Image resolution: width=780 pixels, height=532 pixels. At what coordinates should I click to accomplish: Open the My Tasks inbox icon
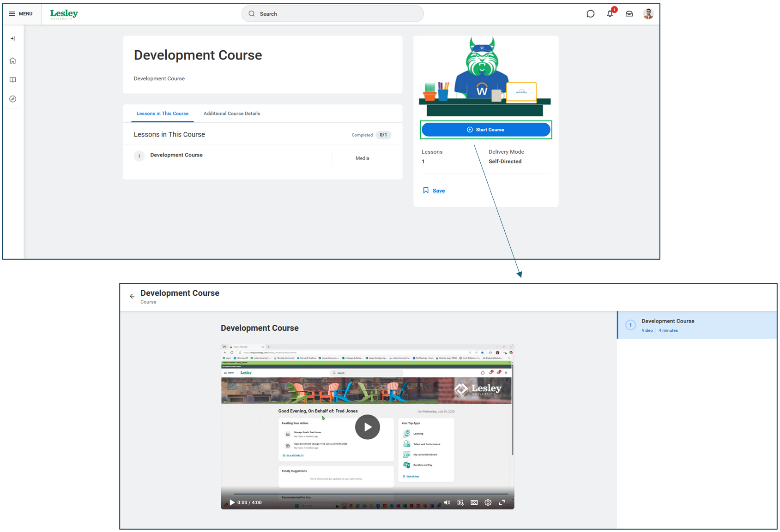(629, 14)
